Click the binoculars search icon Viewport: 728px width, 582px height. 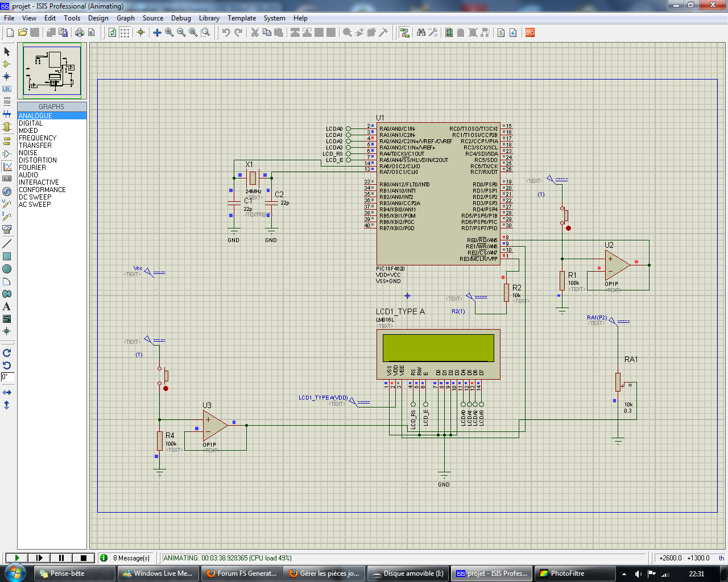421,32
